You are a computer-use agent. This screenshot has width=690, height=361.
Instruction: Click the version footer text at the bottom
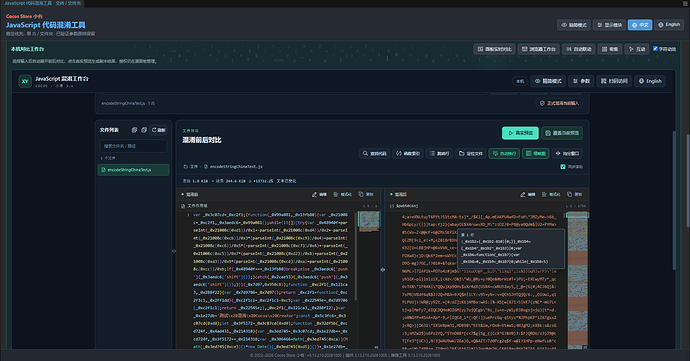pos(345,355)
